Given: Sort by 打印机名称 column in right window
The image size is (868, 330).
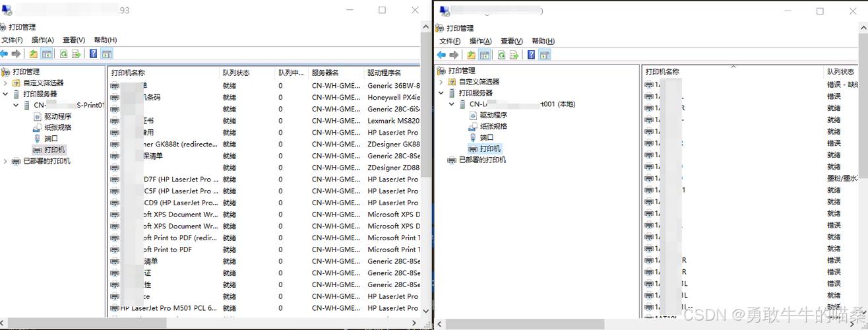Looking at the screenshot, I should (733, 71).
